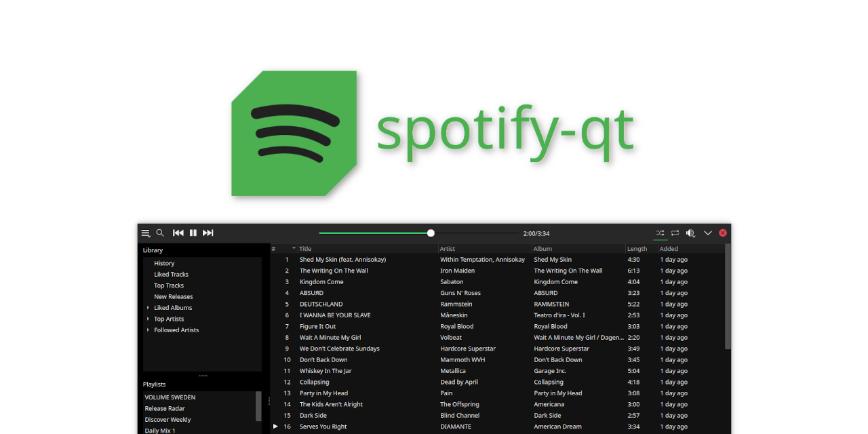Click the splitter handle above Playlists
The image size is (868, 434).
click(x=203, y=376)
